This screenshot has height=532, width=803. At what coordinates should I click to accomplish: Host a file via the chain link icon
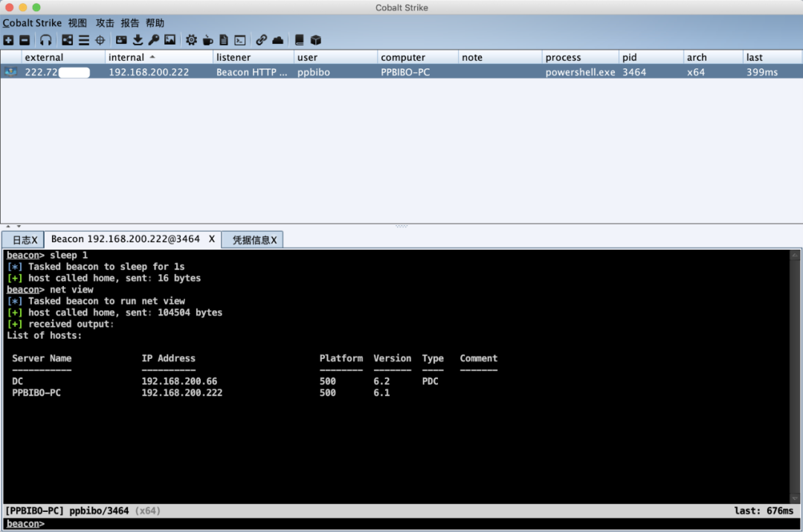coord(261,40)
